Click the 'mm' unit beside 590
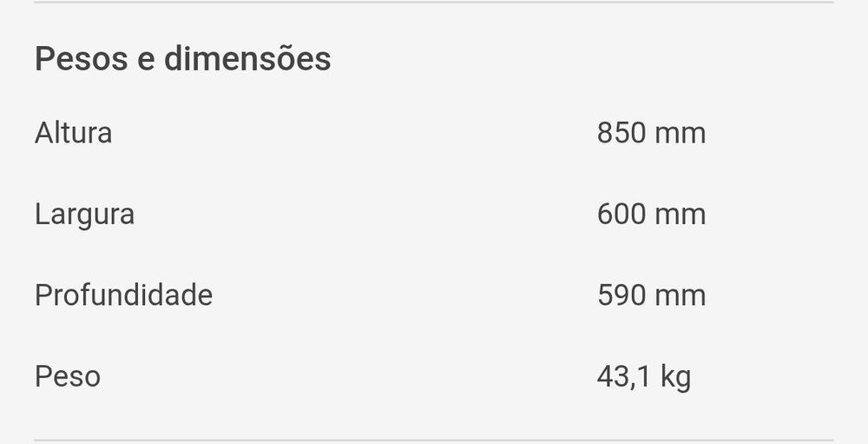The height and width of the screenshot is (444, 868). click(681, 295)
